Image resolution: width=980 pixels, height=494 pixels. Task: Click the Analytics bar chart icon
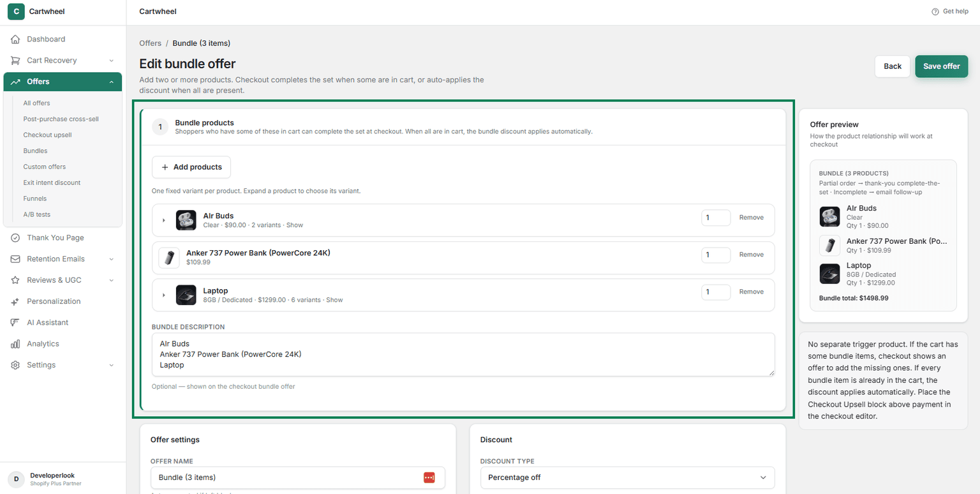tap(15, 344)
